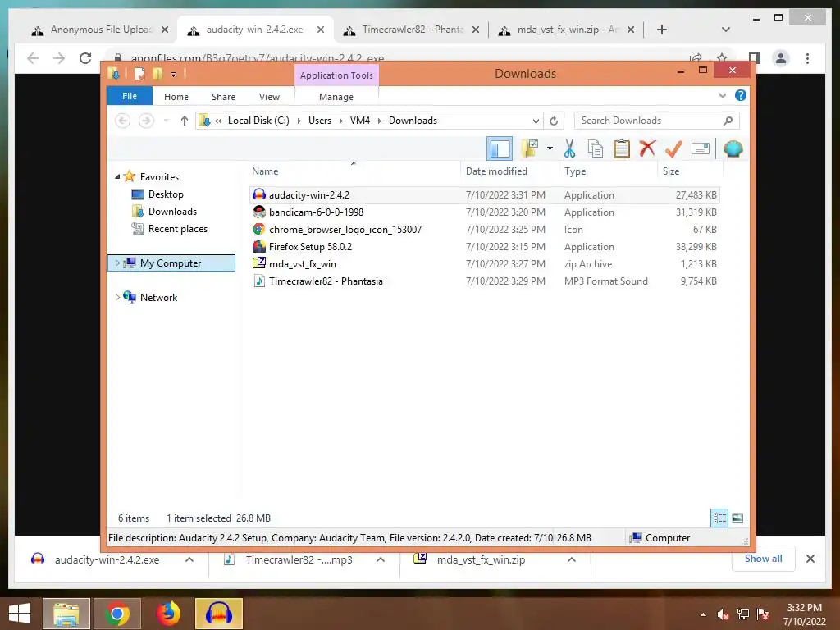
Task: Switch to Details view icon in status bar
Action: 719,518
